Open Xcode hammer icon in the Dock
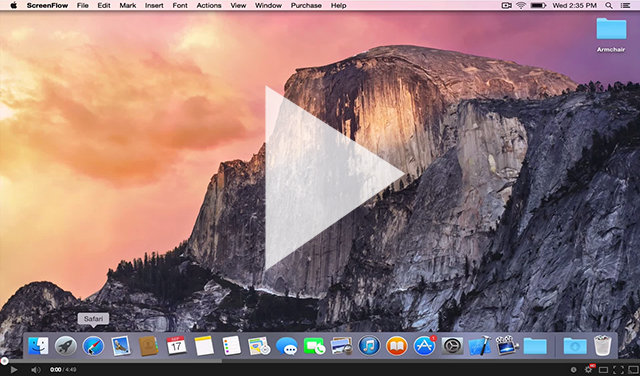This screenshot has height=376, width=640. click(480, 346)
